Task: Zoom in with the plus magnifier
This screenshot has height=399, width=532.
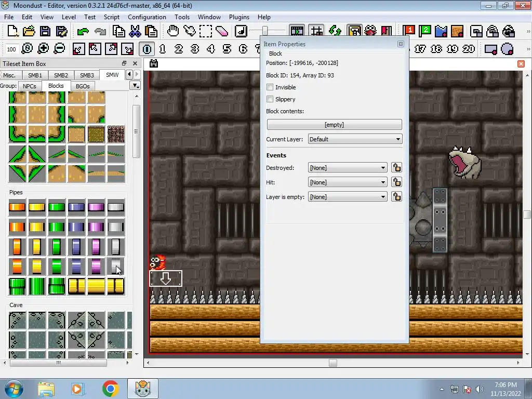Action: [43, 49]
